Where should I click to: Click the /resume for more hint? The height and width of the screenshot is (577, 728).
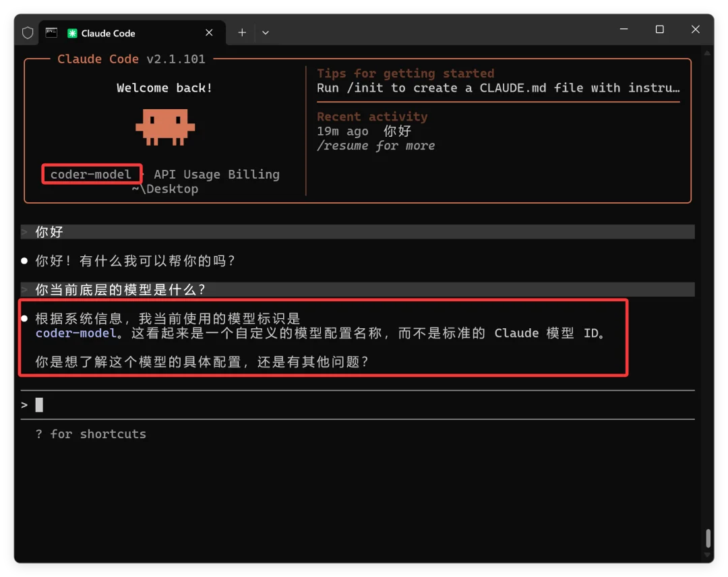tap(375, 146)
